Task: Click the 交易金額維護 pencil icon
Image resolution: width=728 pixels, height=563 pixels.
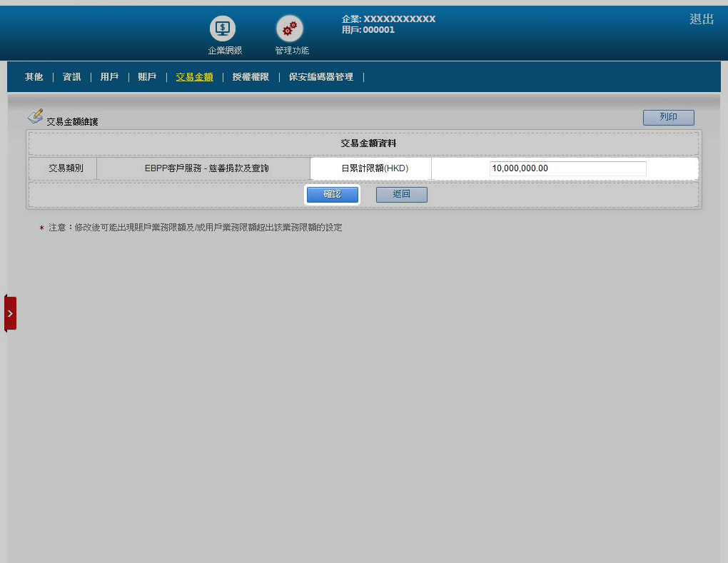Action: 35,116
